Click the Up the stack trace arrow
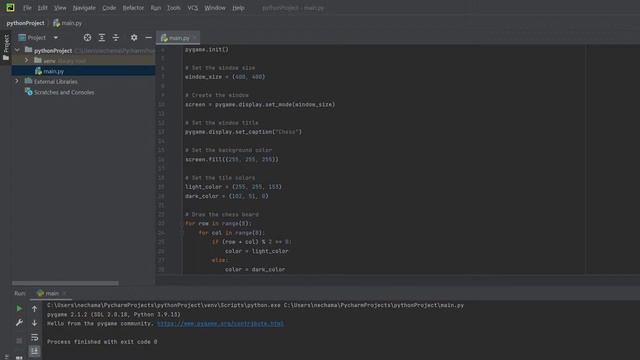 click(x=35, y=309)
